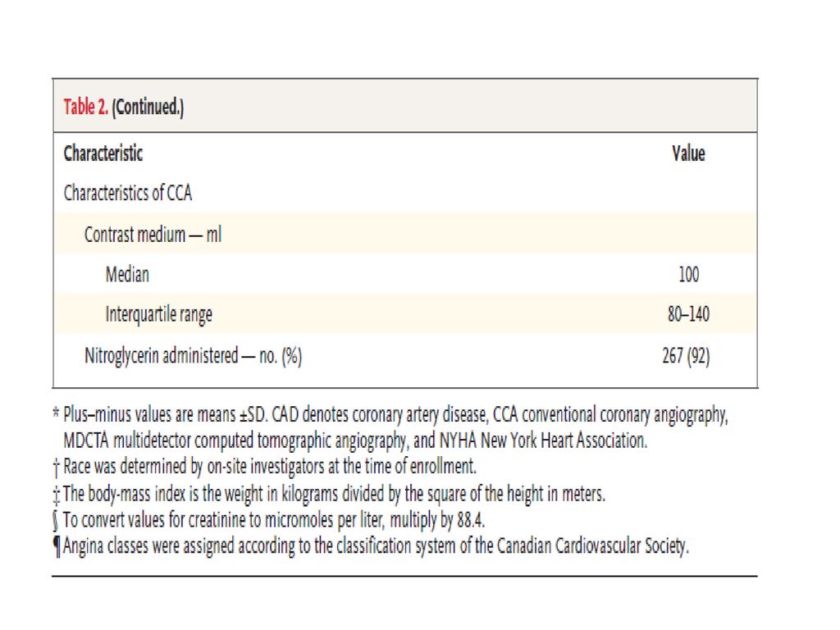Select 'Nitroglycerin administered — no. (%)' row
Screen dimensions: 840x630
pos(405,355)
